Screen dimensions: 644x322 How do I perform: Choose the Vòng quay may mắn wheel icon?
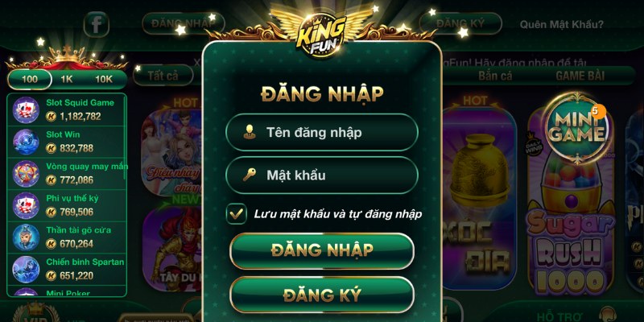point(26,174)
